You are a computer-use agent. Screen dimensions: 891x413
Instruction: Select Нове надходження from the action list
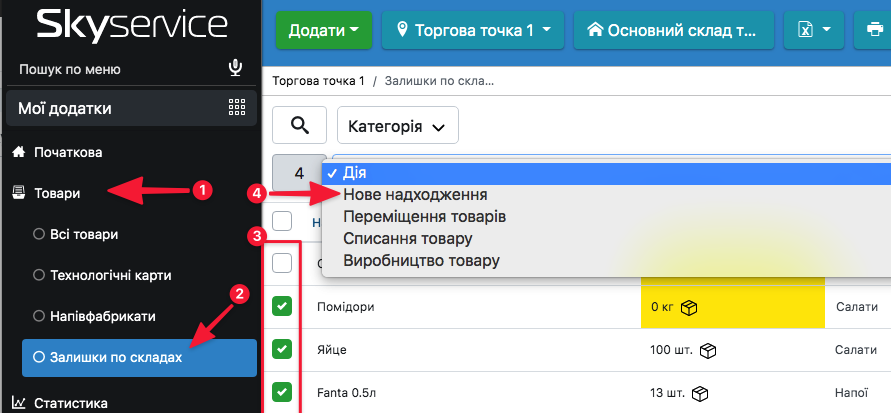pos(415,195)
